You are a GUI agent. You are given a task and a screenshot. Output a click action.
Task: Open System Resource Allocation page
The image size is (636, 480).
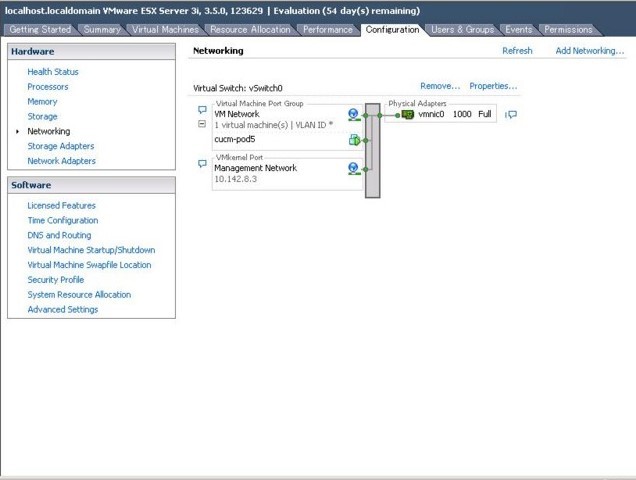[x=79, y=295]
